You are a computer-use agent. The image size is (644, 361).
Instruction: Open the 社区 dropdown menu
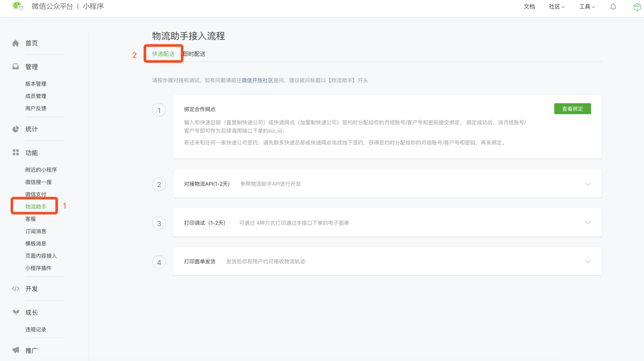coord(557,7)
